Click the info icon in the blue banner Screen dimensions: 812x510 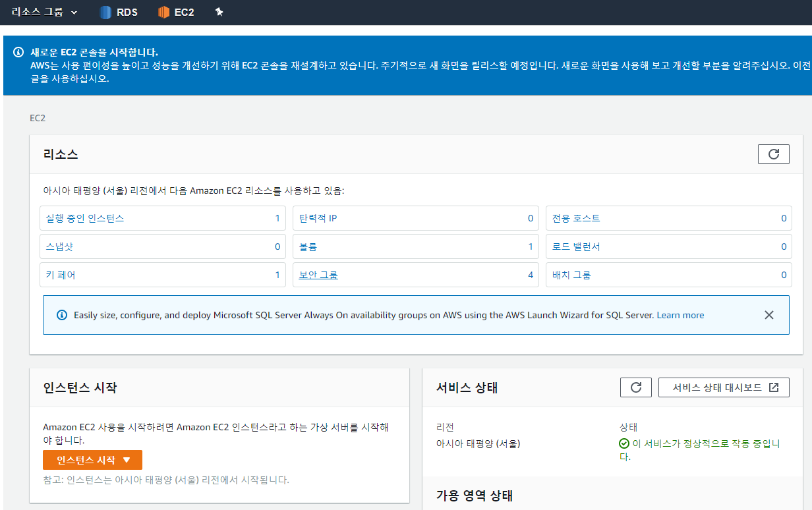coord(18,52)
